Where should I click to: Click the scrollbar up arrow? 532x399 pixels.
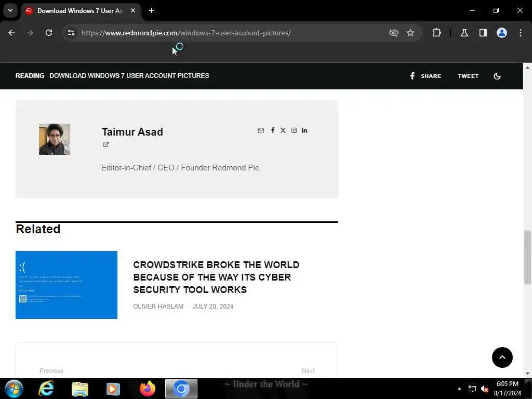tap(528, 68)
